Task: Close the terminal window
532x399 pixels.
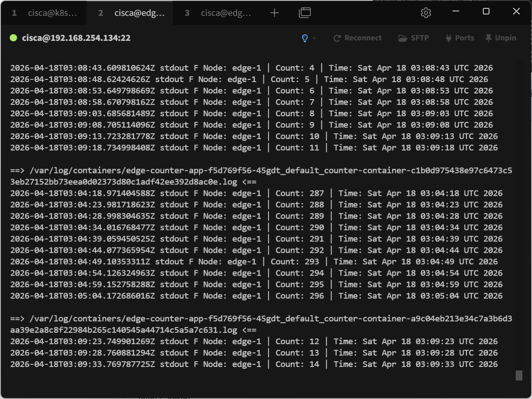Action: pyautogui.click(x=516, y=12)
